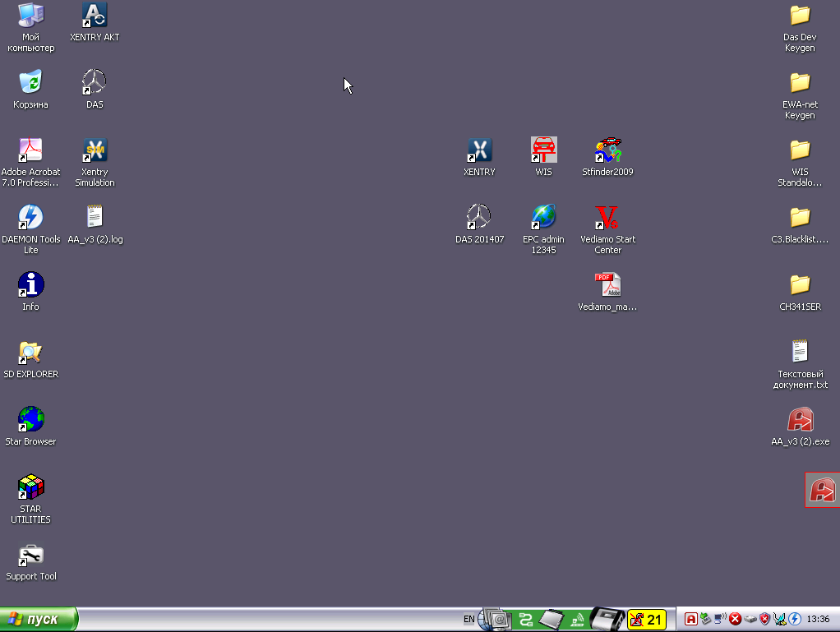Click the globe and monitors network taskbar icon
This screenshot has height=632, width=840.
click(494, 620)
